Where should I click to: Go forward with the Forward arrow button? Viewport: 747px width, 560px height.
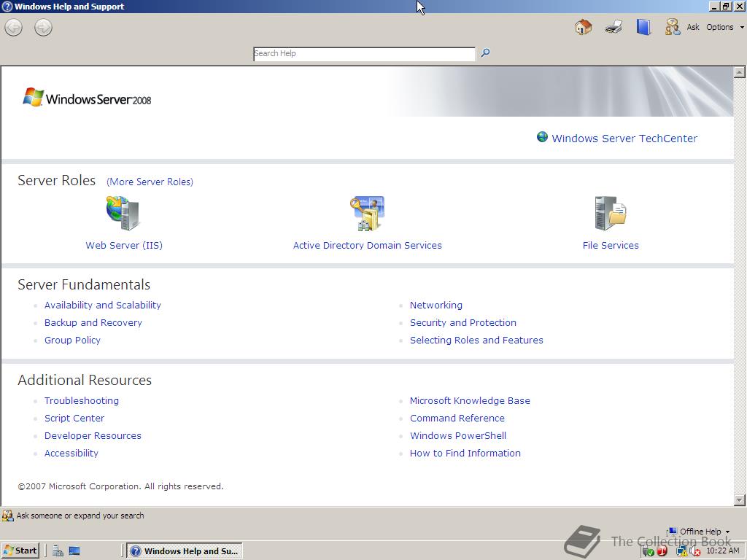[43, 27]
